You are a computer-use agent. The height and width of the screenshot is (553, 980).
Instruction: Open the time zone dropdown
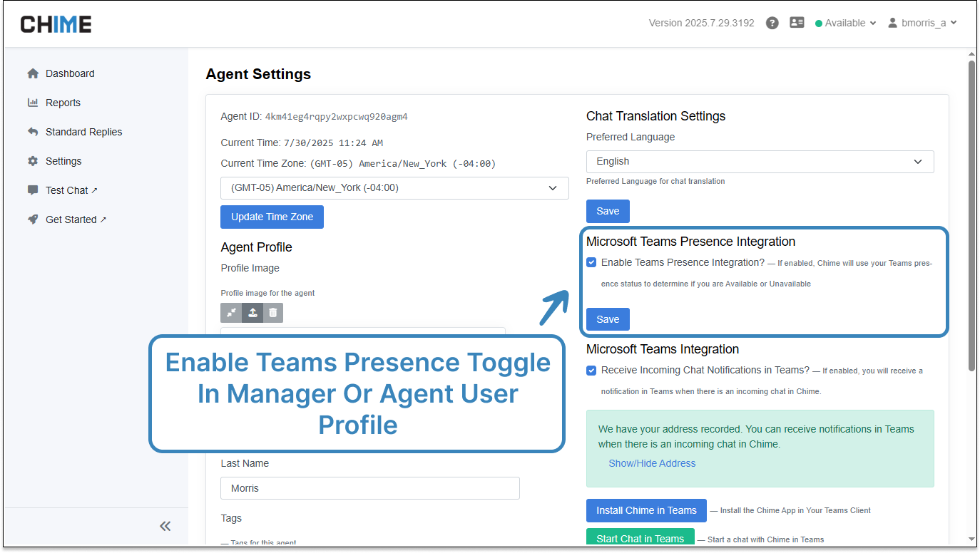coord(394,188)
